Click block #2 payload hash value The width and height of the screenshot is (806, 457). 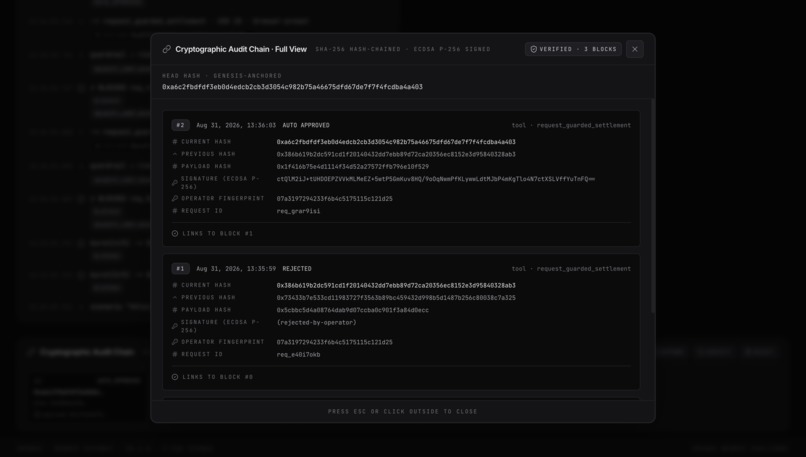353,167
